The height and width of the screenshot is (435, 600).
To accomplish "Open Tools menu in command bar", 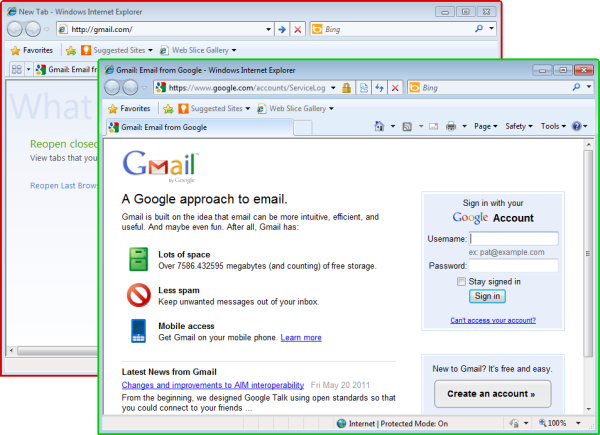I will 553,126.
